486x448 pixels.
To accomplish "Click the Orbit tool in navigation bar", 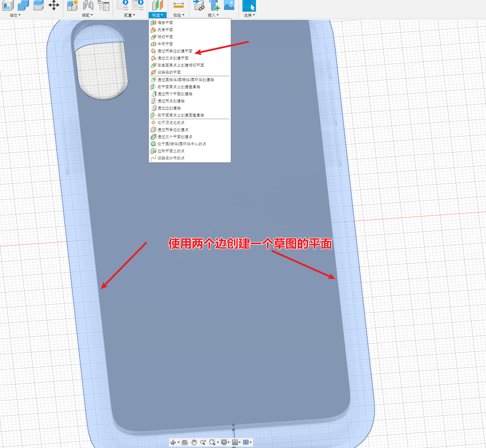I will tap(173, 442).
